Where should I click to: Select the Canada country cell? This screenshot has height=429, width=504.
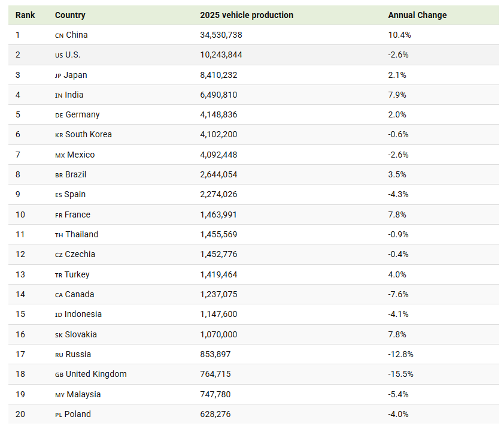[75, 294]
